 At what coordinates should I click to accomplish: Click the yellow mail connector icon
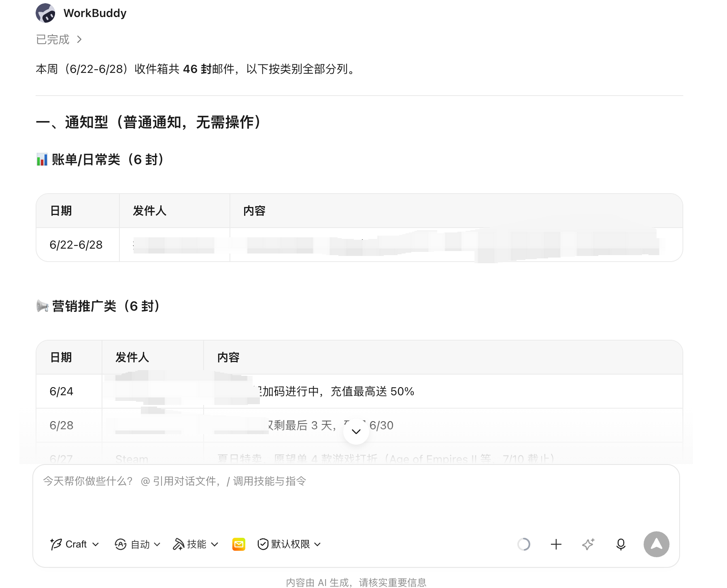pyautogui.click(x=239, y=544)
